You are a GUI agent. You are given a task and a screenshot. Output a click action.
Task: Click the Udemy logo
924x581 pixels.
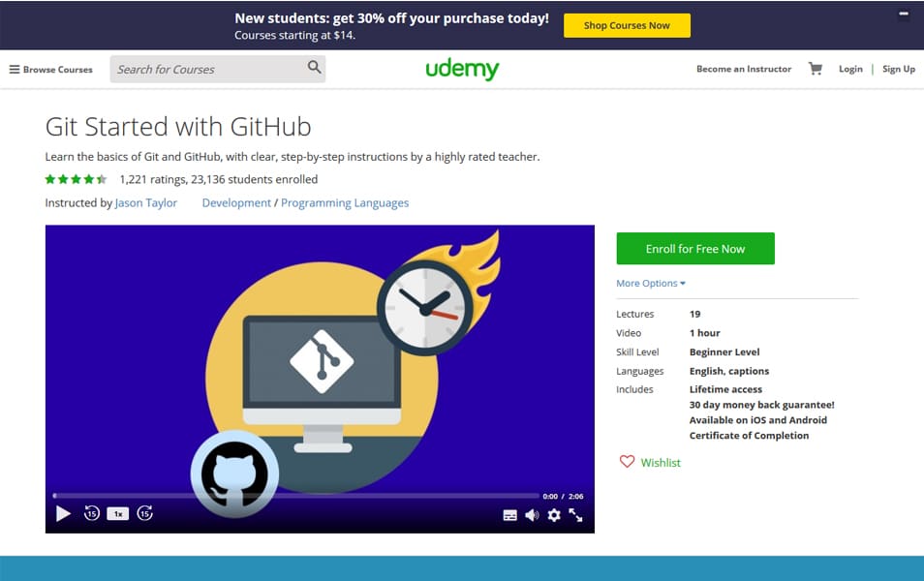pos(462,69)
